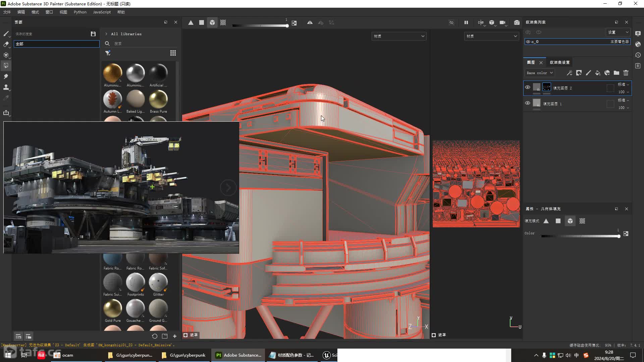
Task: Select the Paint brush tool
Action: click(6, 34)
